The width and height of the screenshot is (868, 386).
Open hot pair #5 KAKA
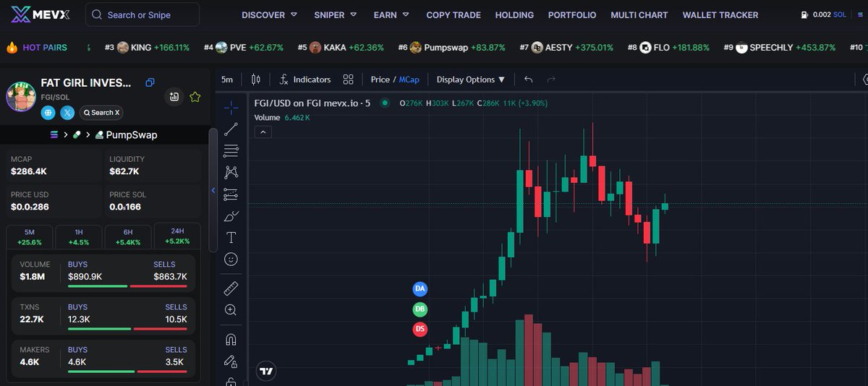(x=340, y=48)
